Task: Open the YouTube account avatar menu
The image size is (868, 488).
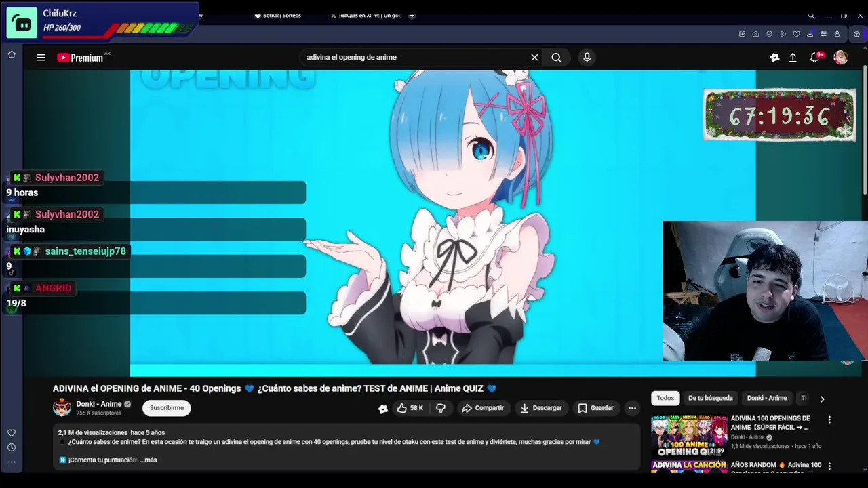Action: pos(841,58)
